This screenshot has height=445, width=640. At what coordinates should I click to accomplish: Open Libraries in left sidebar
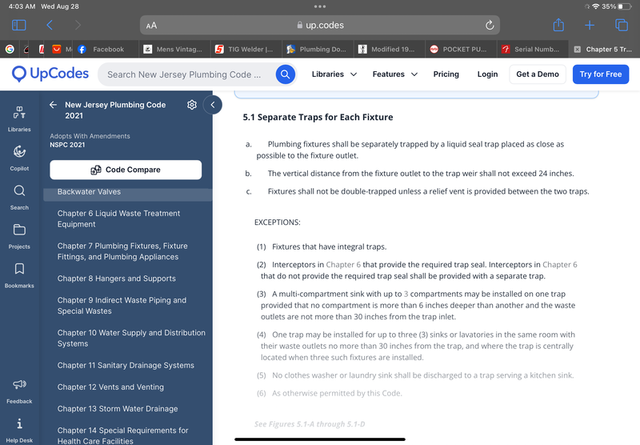coord(19,118)
